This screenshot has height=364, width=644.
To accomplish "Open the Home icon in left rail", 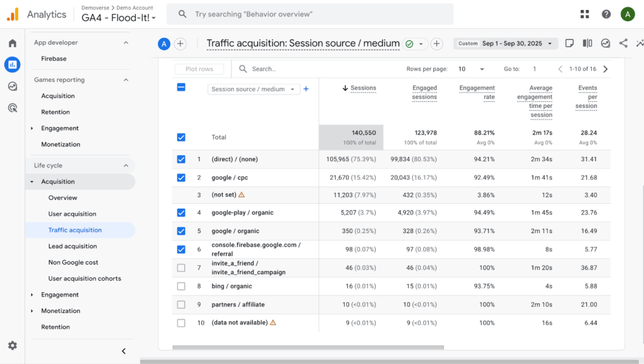I will [12, 43].
